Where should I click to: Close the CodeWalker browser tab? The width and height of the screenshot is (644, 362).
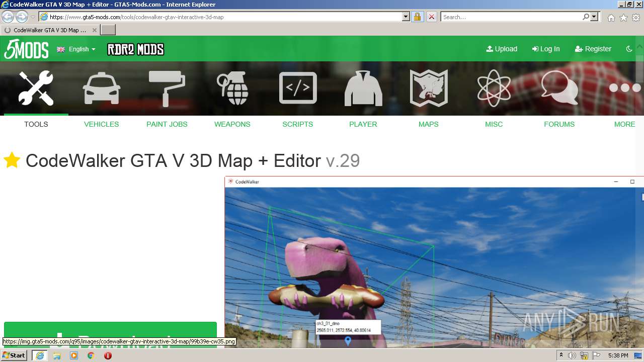tap(94, 30)
